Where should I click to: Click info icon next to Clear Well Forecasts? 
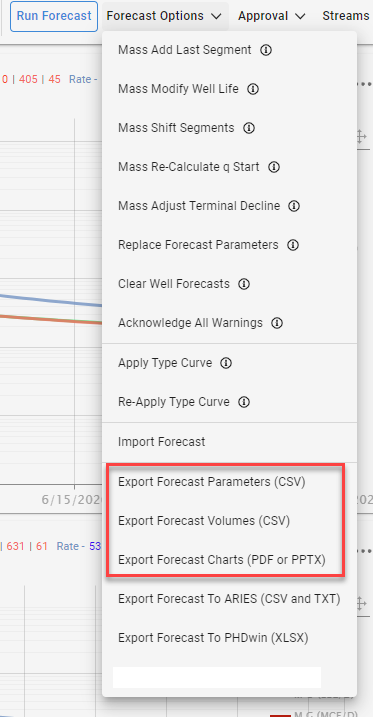pyautogui.click(x=244, y=284)
